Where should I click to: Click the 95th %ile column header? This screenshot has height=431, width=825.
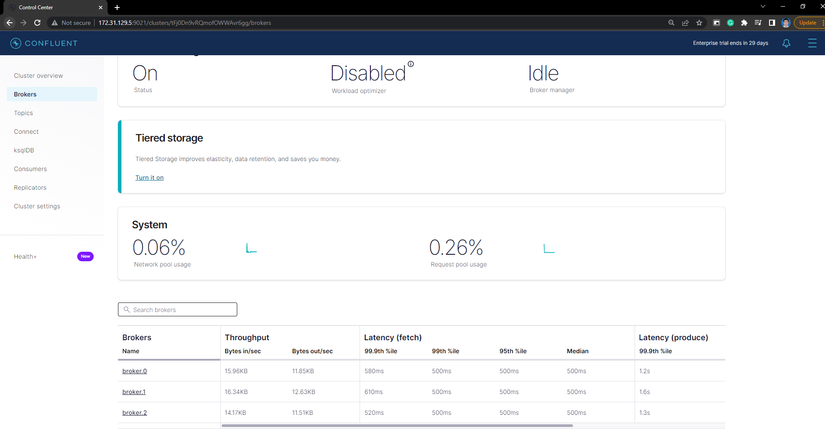[513, 351]
